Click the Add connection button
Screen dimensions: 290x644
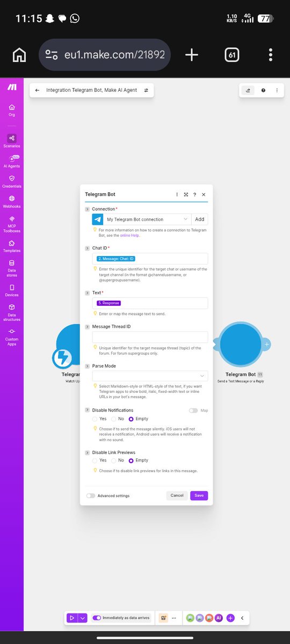[199, 219]
